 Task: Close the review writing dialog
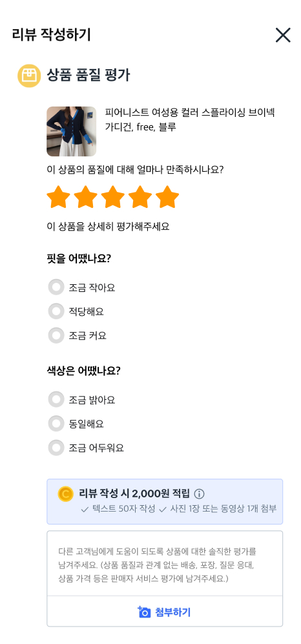[283, 36]
